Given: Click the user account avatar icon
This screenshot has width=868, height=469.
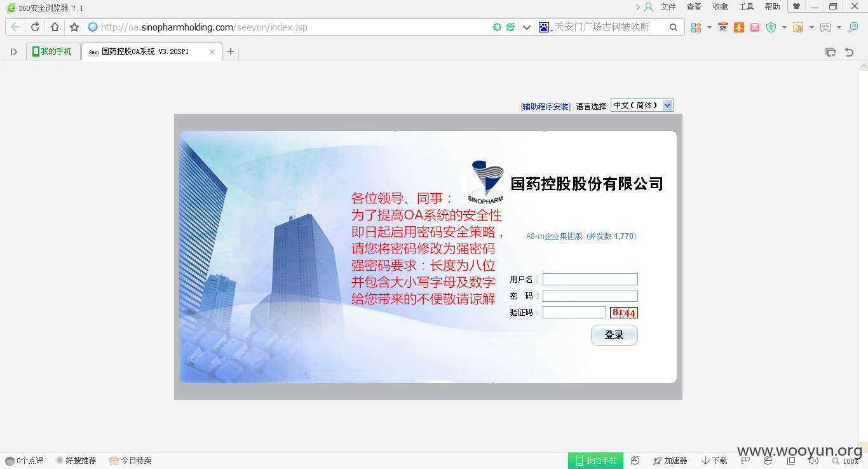Looking at the screenshot, I should click(649, 7).
